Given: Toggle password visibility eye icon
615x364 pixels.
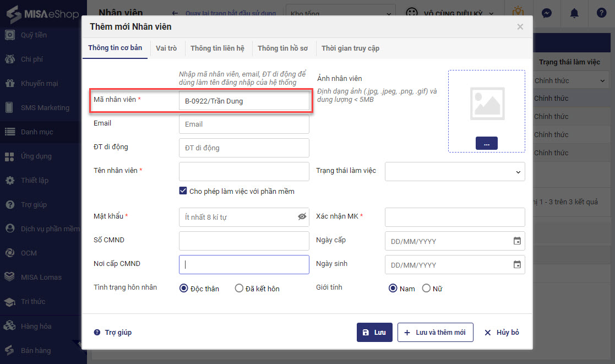Looking at the screenshot, I should coord(302,216).
